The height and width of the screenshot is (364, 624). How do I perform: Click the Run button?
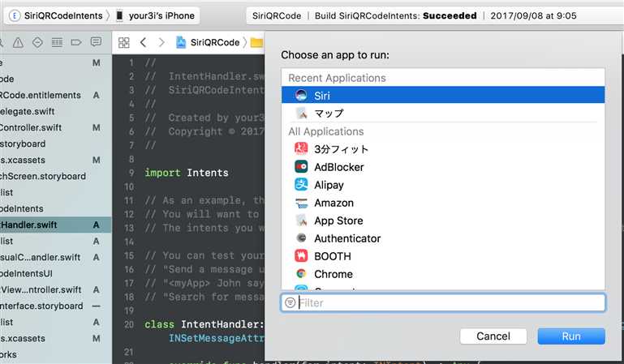(x=571, y=336)
